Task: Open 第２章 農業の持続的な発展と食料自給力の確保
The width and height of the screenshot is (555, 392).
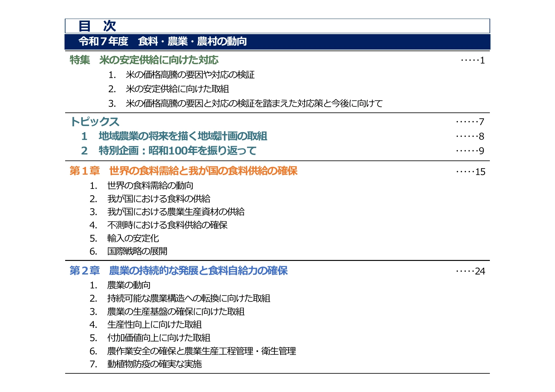Action: click(179, 271)
